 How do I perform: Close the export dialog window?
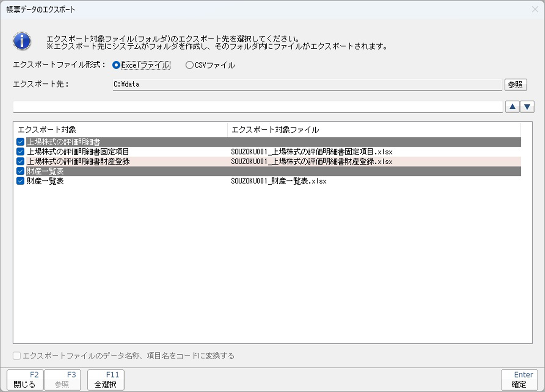point(535,9)
